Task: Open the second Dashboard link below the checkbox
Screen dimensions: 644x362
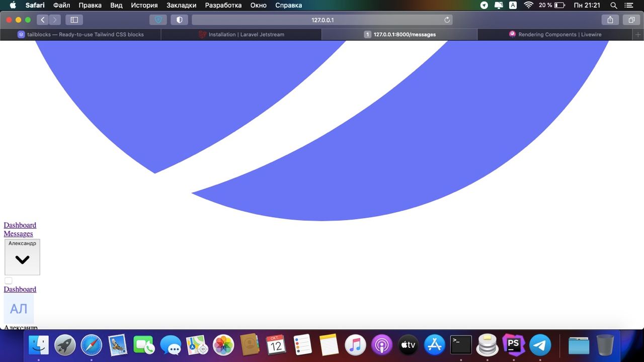Action: pyautogui.click(x=20, y=289)
